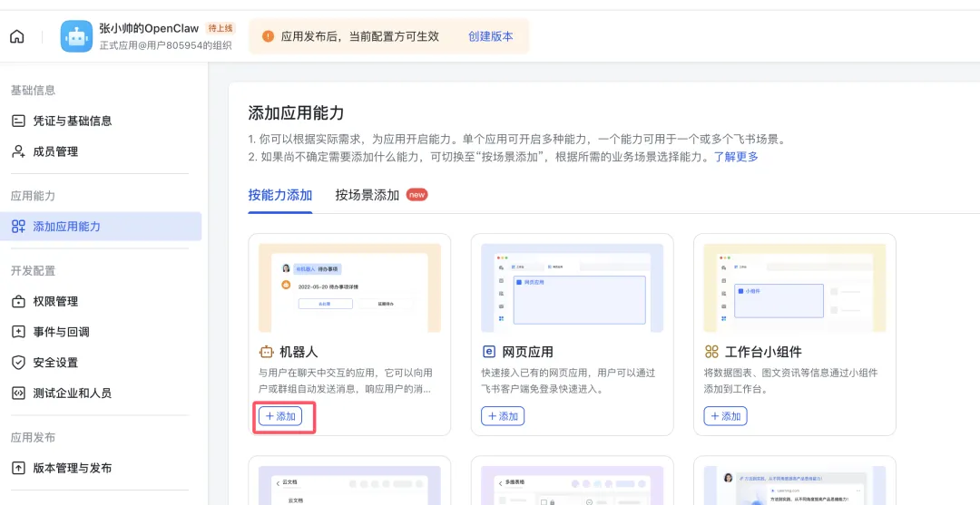980x505 pixels.
Task: Click the 多维表格 card preview thumbnail
Action: (x=572, y=485)
